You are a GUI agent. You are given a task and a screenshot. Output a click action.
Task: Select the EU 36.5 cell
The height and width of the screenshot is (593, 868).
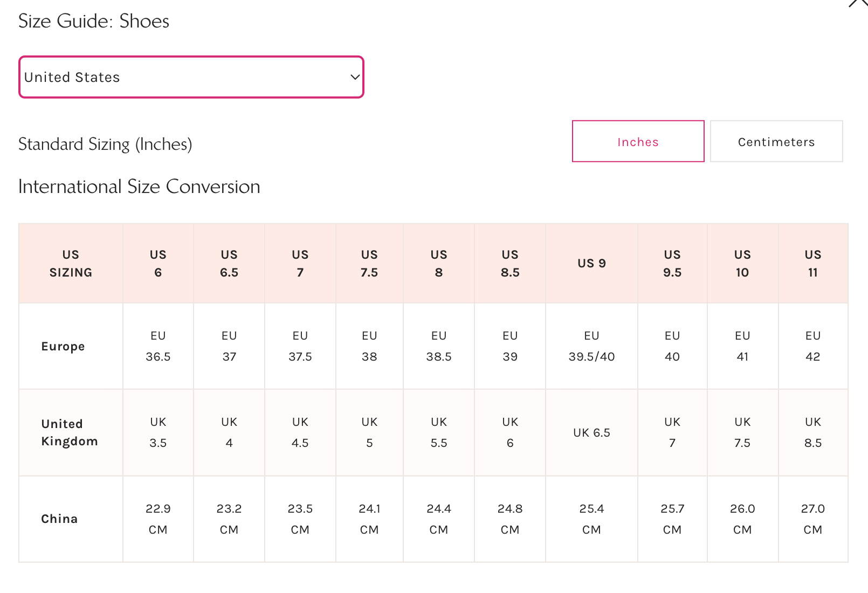pos(158,346)
